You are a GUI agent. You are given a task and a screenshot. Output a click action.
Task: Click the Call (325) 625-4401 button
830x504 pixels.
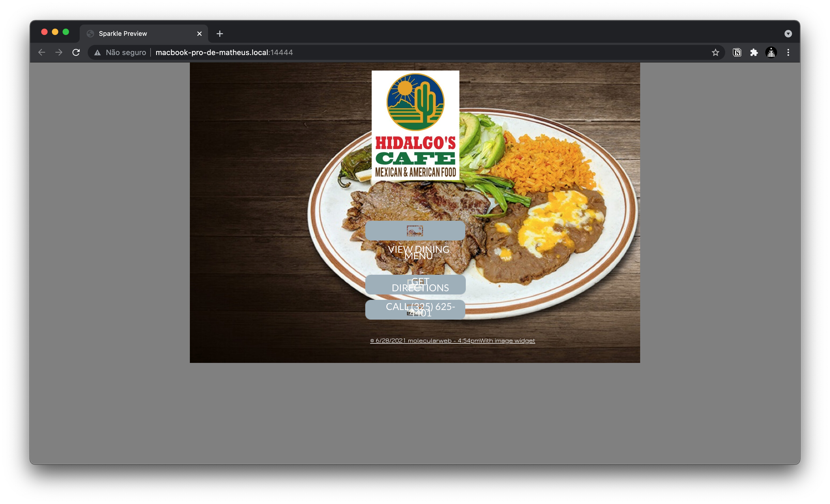click(415, 310)
